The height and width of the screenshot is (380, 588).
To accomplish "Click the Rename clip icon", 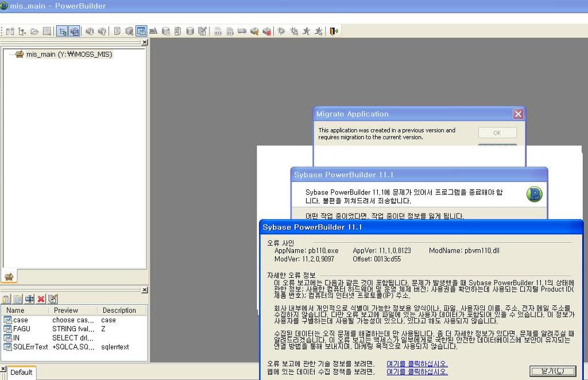I will pos(29,299).
